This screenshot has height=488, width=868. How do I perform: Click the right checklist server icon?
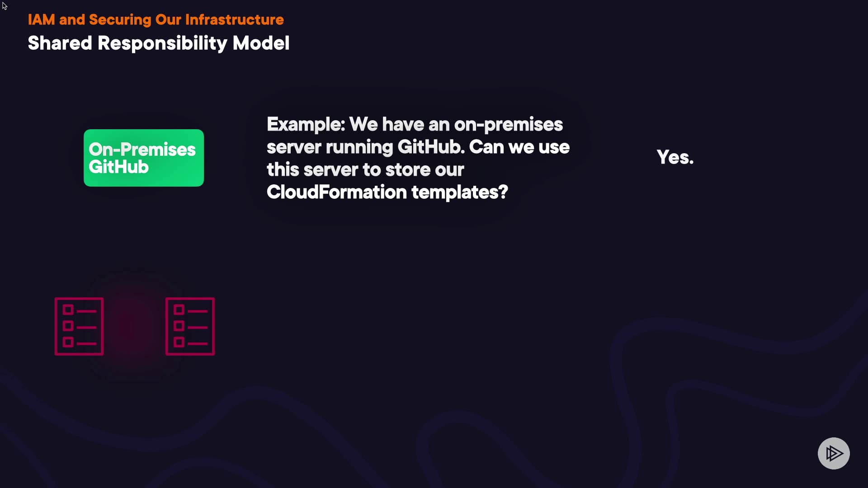coord(190,326)
